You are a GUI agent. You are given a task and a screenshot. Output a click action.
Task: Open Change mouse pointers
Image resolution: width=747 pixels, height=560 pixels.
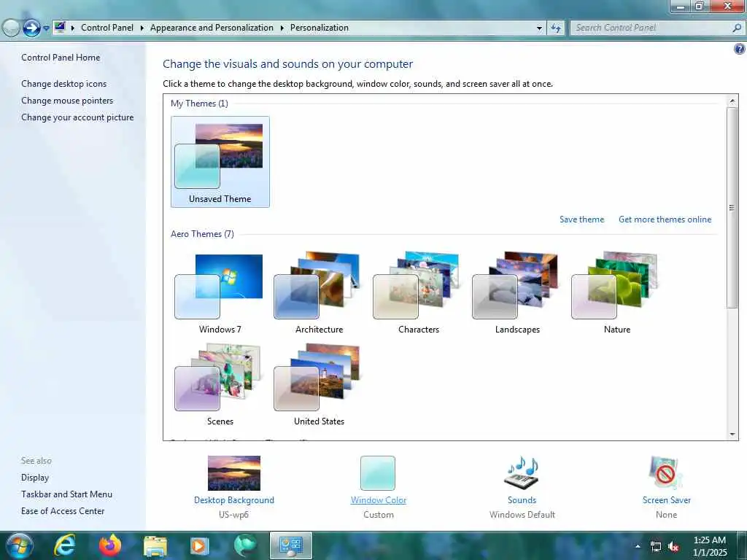click(67, 101)
